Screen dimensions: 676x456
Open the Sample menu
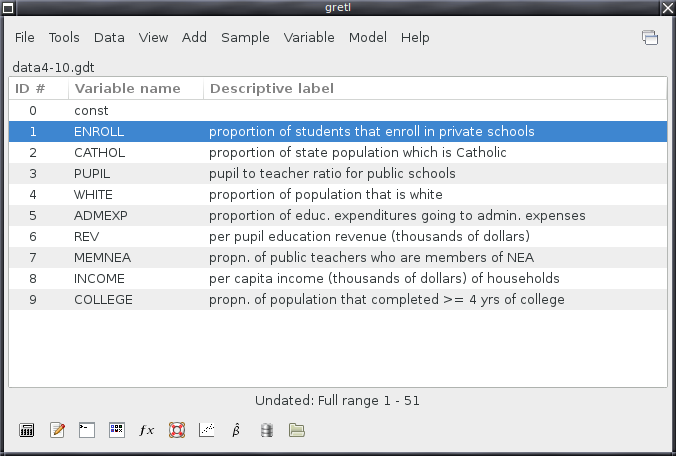pos(245,37)
